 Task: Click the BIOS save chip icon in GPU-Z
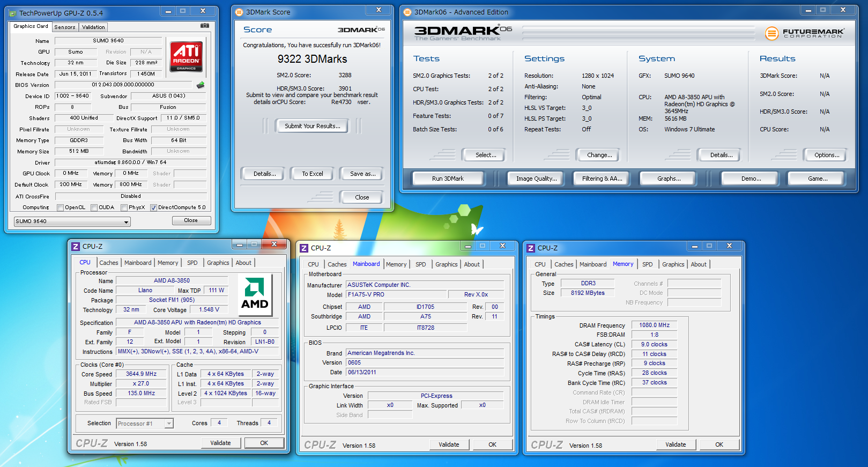(x=201, y=85)
